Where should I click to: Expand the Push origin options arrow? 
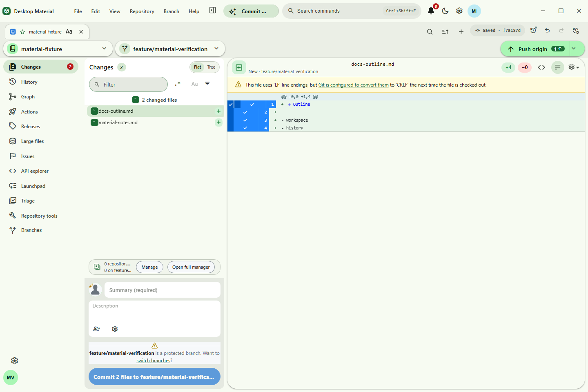(x=574, y=49)
